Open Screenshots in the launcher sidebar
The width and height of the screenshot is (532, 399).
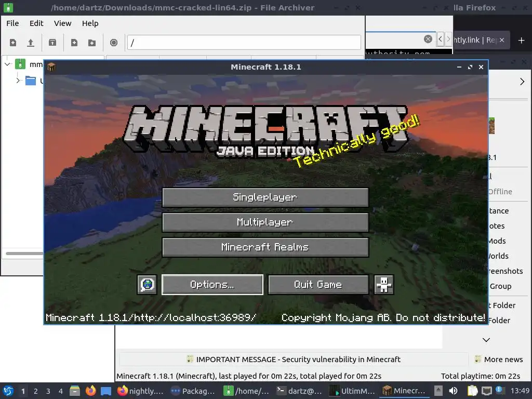(506, 271)
